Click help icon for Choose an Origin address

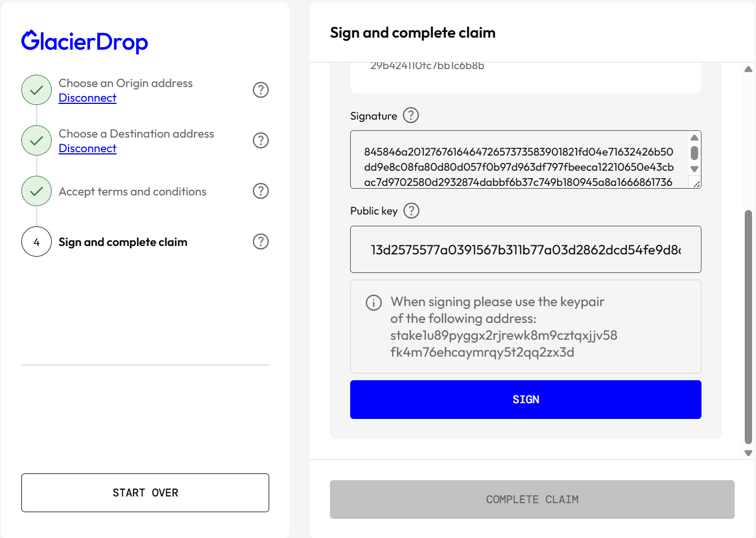tap(261, 90)
